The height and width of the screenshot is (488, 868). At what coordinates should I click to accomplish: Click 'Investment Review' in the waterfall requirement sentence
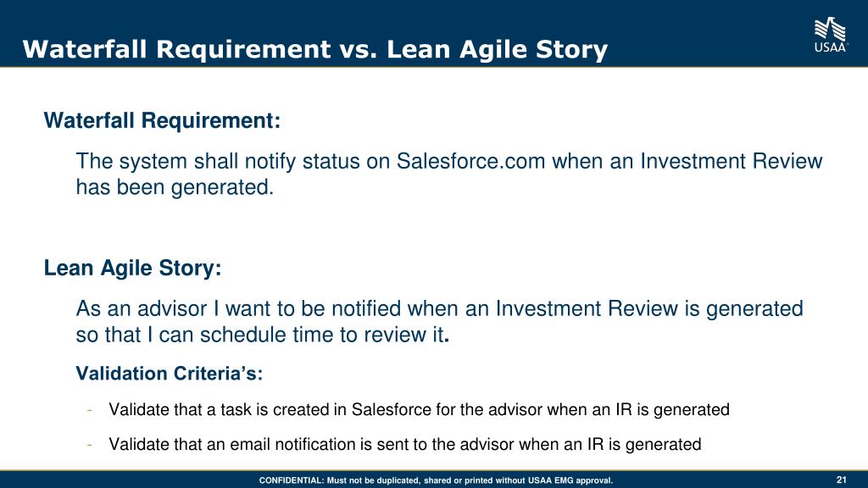[x=732, y=162]
